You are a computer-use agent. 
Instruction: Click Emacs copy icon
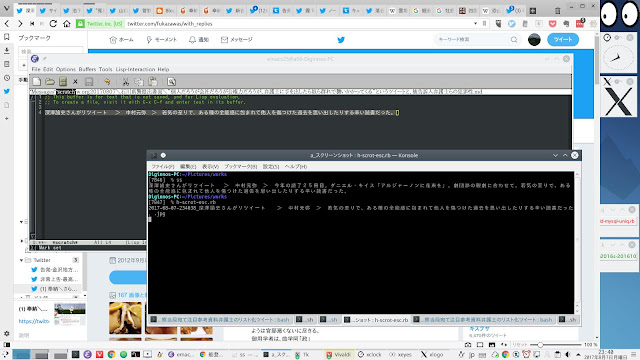coord(139,82)
